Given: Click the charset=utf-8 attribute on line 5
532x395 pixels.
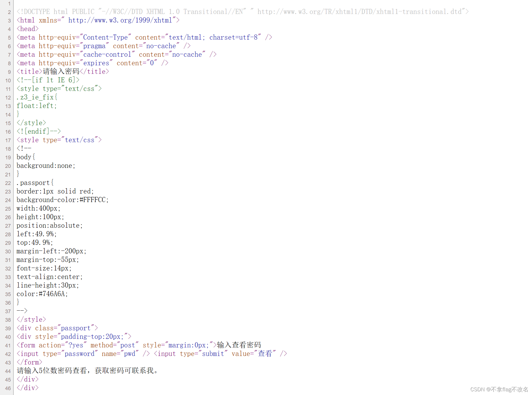Looking at the screenshot, I should pyautogui.click(x=234, y=37).
